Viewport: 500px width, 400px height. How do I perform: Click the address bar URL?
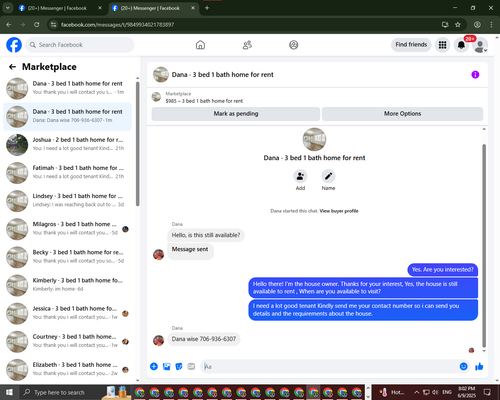click(117, 25)
